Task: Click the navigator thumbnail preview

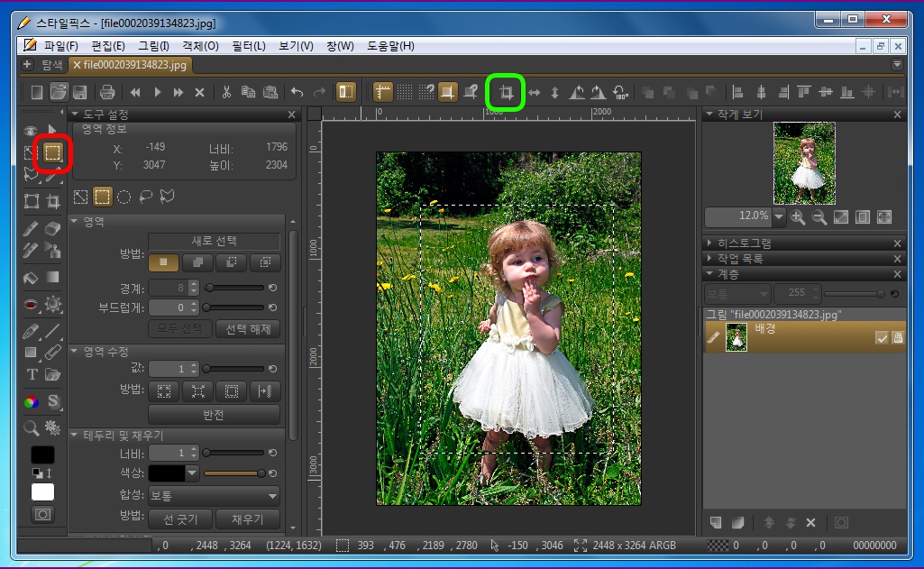Action: (x=804, y=163)
